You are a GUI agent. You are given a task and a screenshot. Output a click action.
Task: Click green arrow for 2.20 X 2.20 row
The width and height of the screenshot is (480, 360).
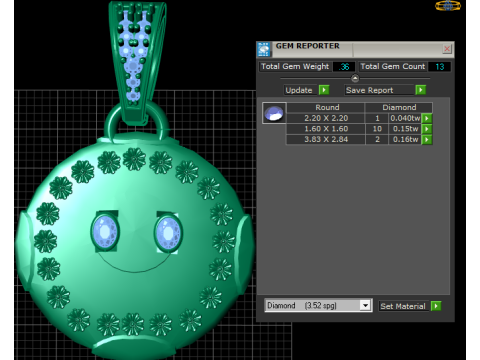click(x=427, y=118)
